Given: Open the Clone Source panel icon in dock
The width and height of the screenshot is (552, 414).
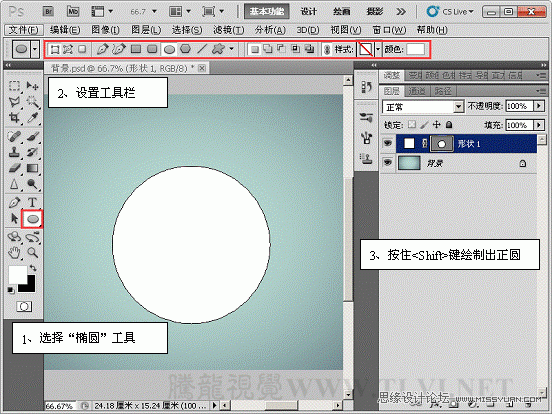Looking at the screenshot, I should pos(366,159).
